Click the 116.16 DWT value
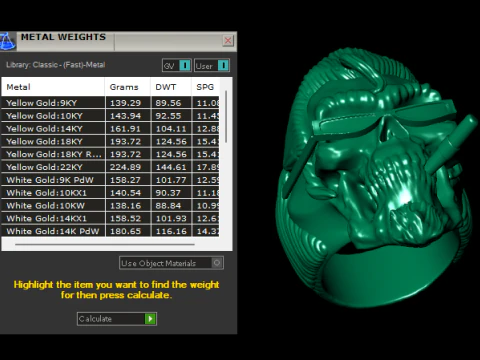480x360 pixels. point(171,231)
